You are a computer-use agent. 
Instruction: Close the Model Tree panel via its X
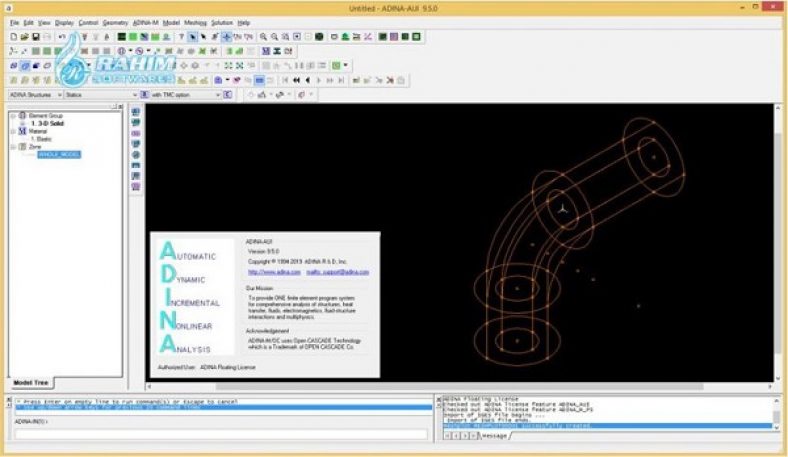pos(120,106)
